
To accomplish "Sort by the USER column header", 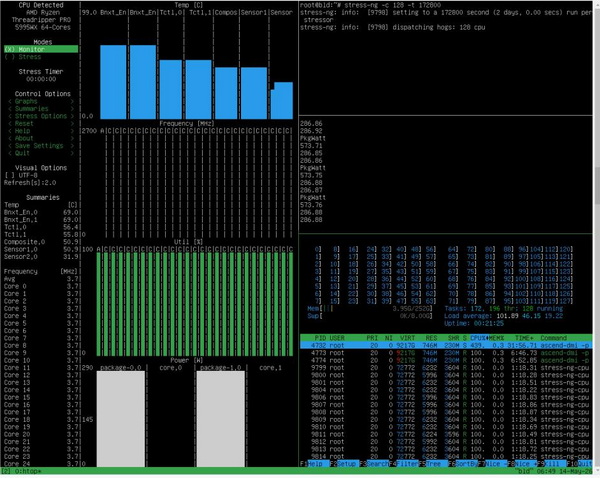I will [x=337, y=338].
